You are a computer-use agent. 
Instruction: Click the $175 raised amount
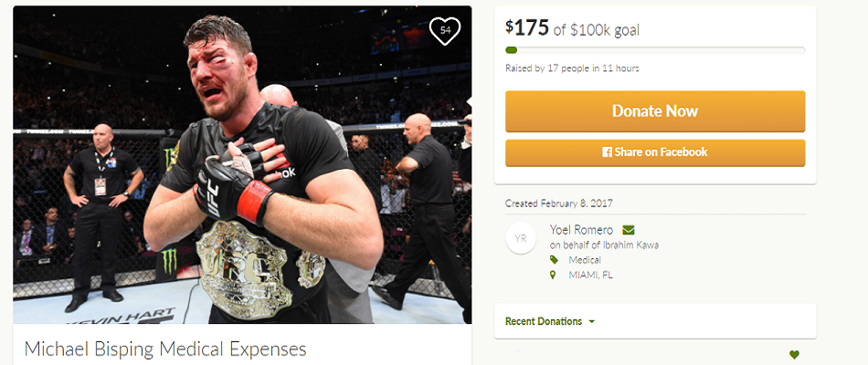527,27
